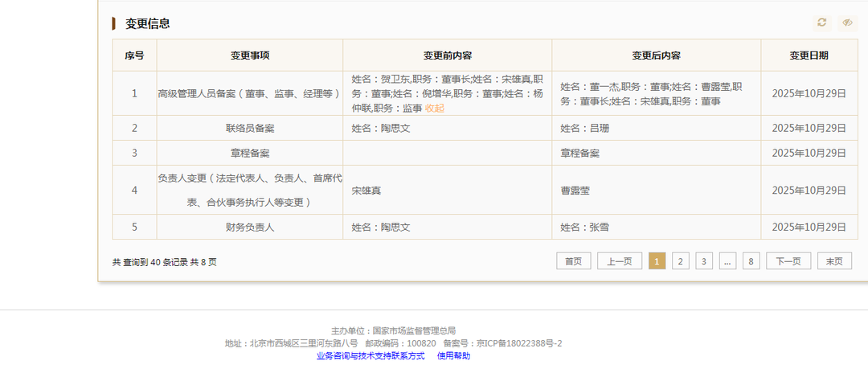Click the refresh icon in 变更信息 header
The height and width of the screenshot is (365, 868).
click(x=821, y=23)
